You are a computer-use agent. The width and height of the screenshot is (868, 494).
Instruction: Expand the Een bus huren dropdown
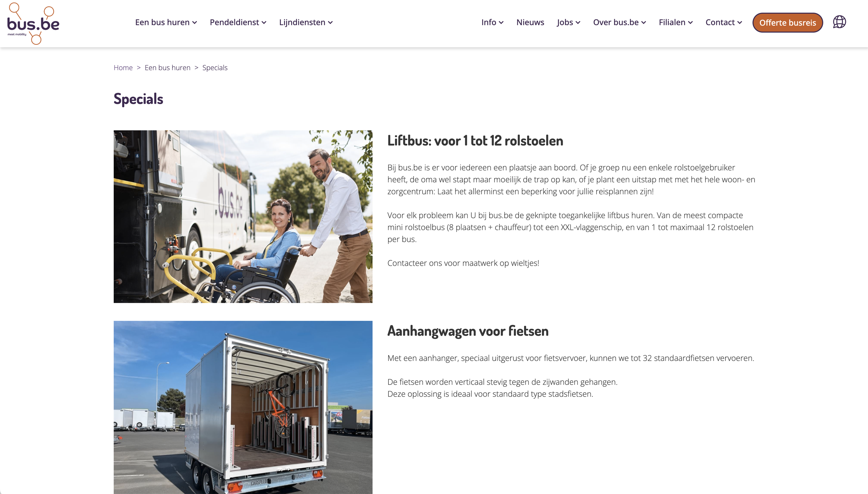[166, 23]
